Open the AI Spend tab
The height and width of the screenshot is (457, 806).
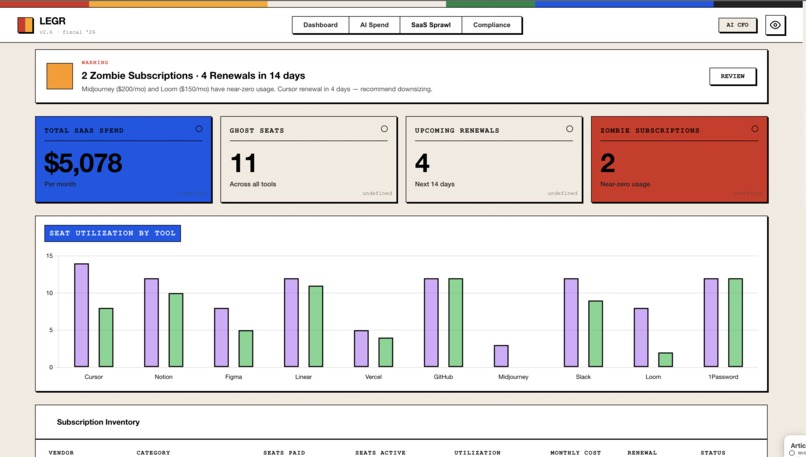pyautogui.click(x=374, y=25)
